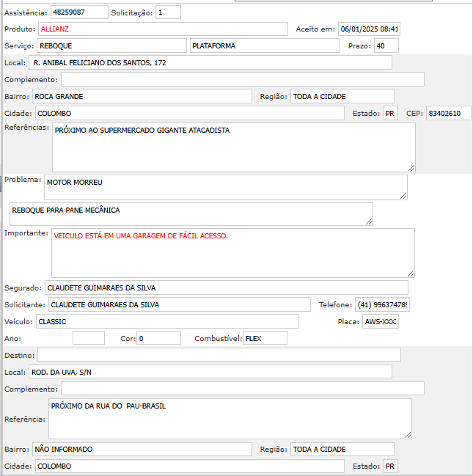This screenshot has height=476, width=473.
Task: Select the Solicitação input field
Action: (168, 12)
